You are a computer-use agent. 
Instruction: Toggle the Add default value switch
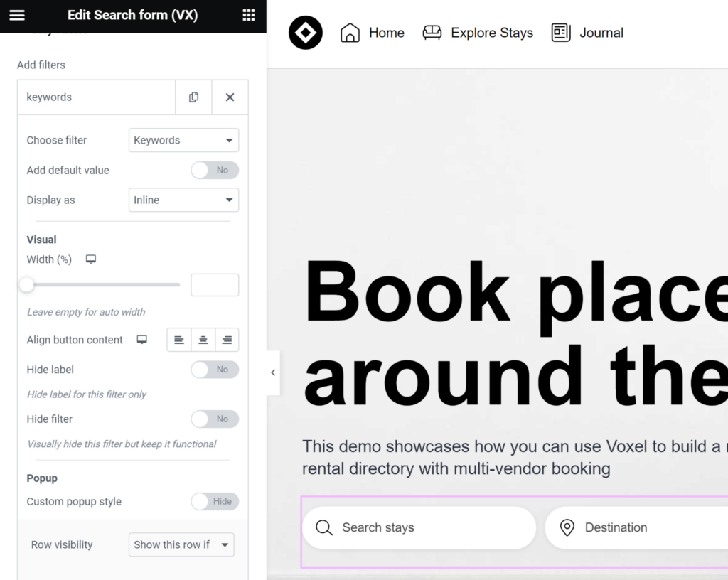pos(215,171)
